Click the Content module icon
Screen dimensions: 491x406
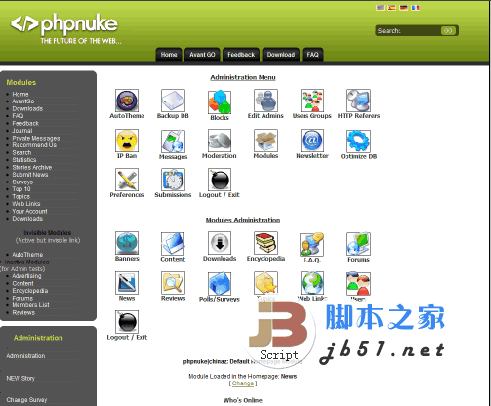tap(173, 244)
